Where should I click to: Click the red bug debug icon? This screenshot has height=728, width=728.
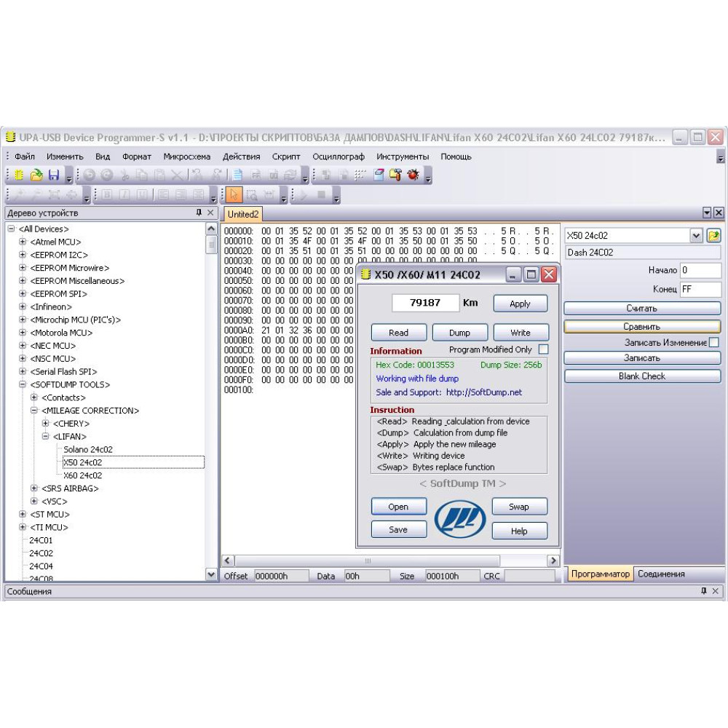[x=413, y=175]
